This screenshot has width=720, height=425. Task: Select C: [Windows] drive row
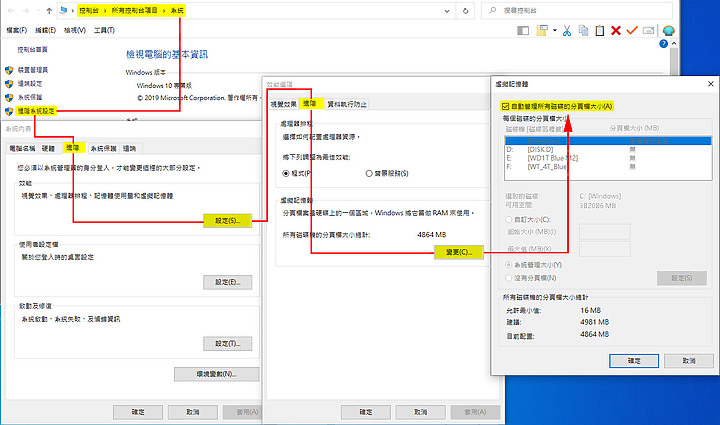[x=608, y=141]
